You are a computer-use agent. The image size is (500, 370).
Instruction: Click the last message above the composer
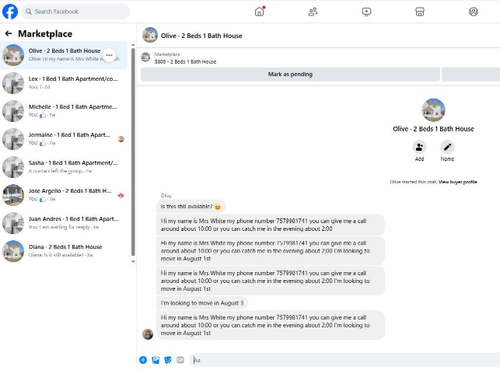[270, 325]
